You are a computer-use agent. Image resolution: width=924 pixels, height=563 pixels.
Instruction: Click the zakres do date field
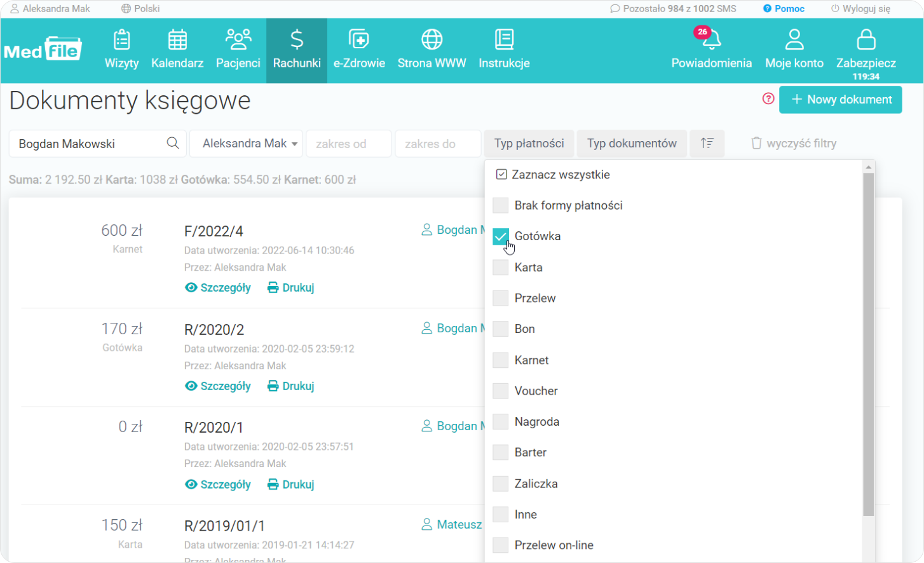pos(438,144)
